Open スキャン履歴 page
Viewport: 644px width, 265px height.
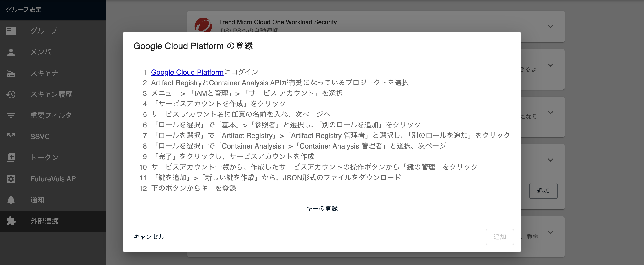tap(53, 94)
